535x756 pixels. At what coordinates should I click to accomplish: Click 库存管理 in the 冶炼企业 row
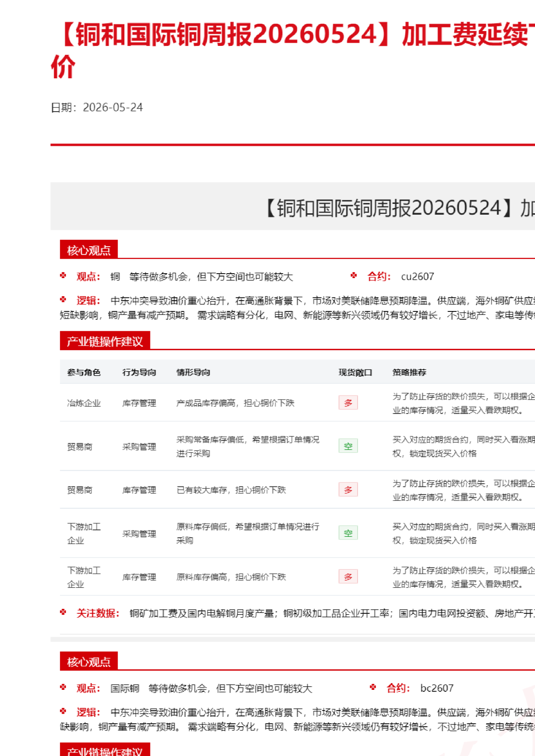(x=139, y=403)
